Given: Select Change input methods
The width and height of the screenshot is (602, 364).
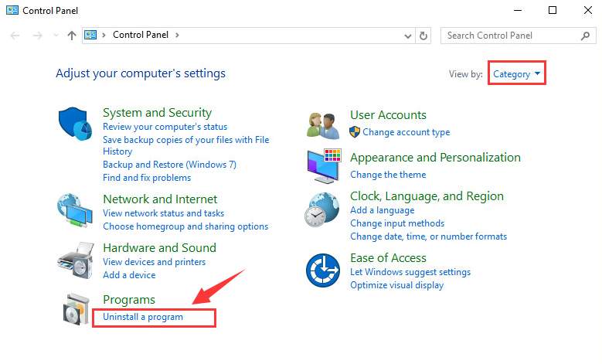Looking at the screenshot, I should point(397,223).
